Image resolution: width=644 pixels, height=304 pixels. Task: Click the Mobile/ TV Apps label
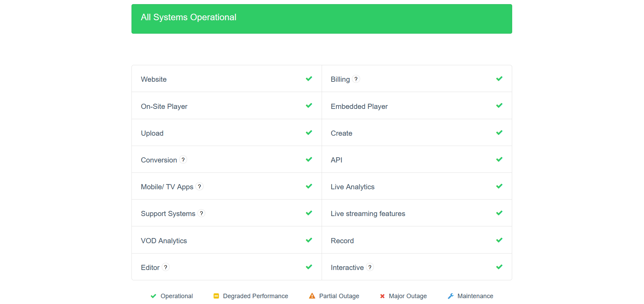pos(167,187)
